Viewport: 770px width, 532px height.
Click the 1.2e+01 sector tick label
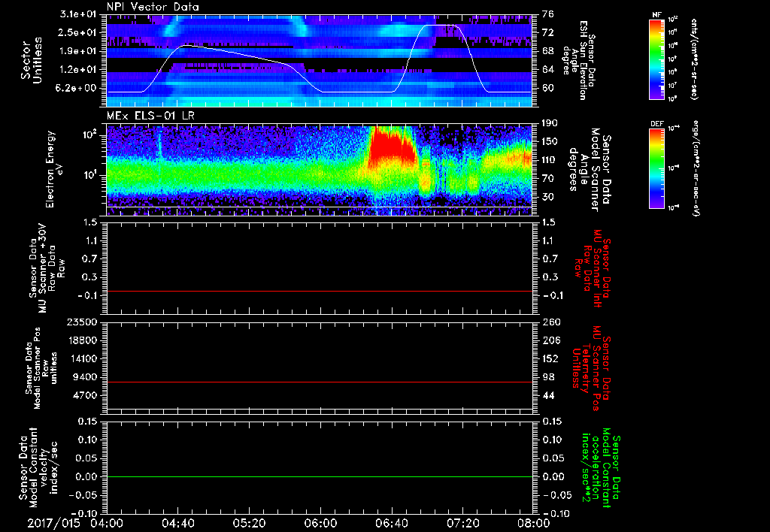coord(77,70)
